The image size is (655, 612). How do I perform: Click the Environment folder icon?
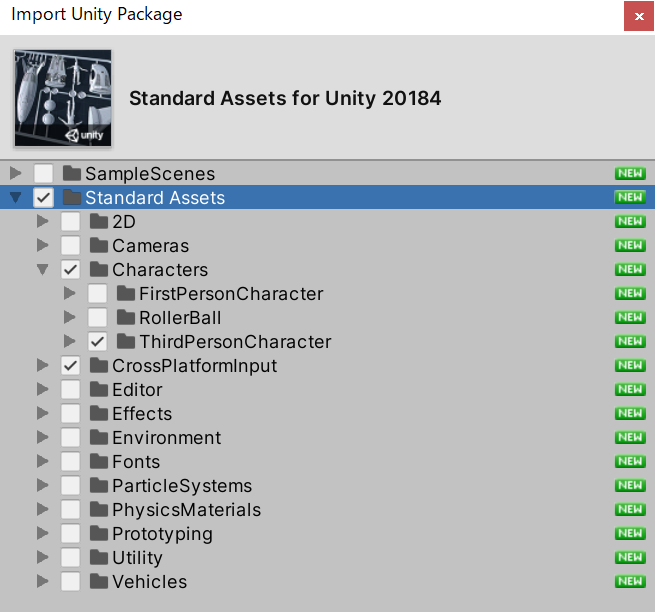coord(99,437)
